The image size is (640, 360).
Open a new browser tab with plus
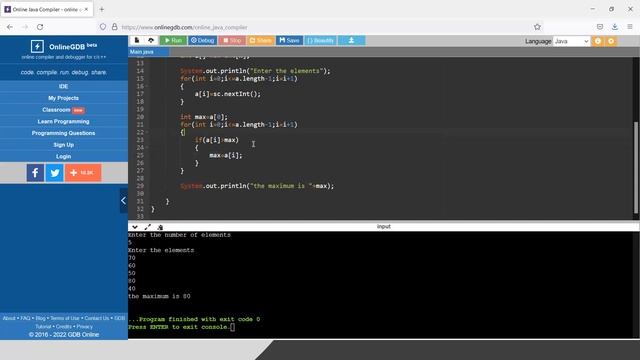pos(102,9)
